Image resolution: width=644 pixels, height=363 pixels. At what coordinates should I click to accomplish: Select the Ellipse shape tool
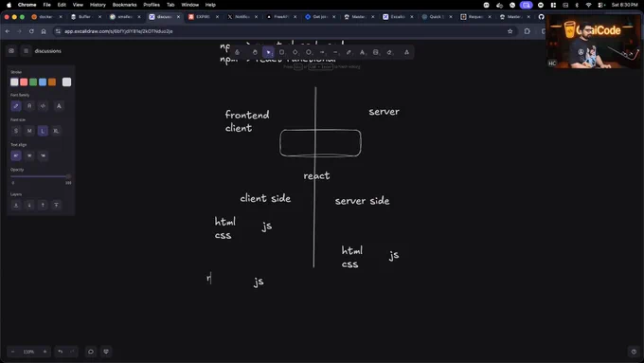pos(309,52)
